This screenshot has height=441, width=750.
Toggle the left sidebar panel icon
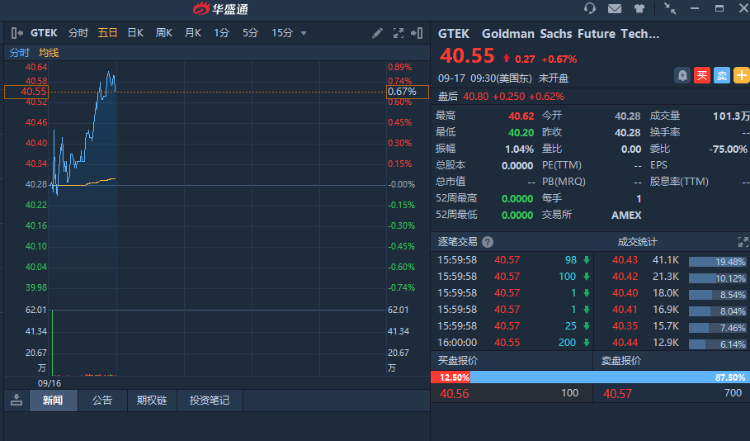coord(16,33)
